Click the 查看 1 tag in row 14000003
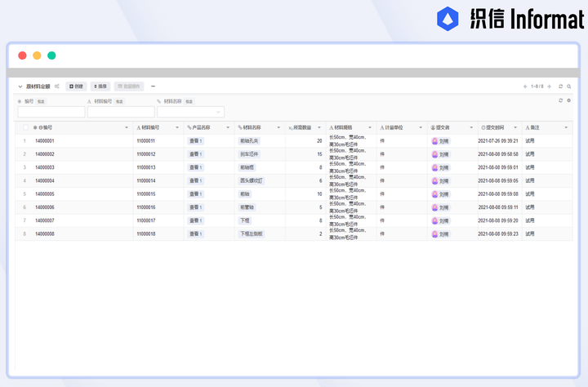The width and height of the screenshot is (588, 387). coord(196,167)
